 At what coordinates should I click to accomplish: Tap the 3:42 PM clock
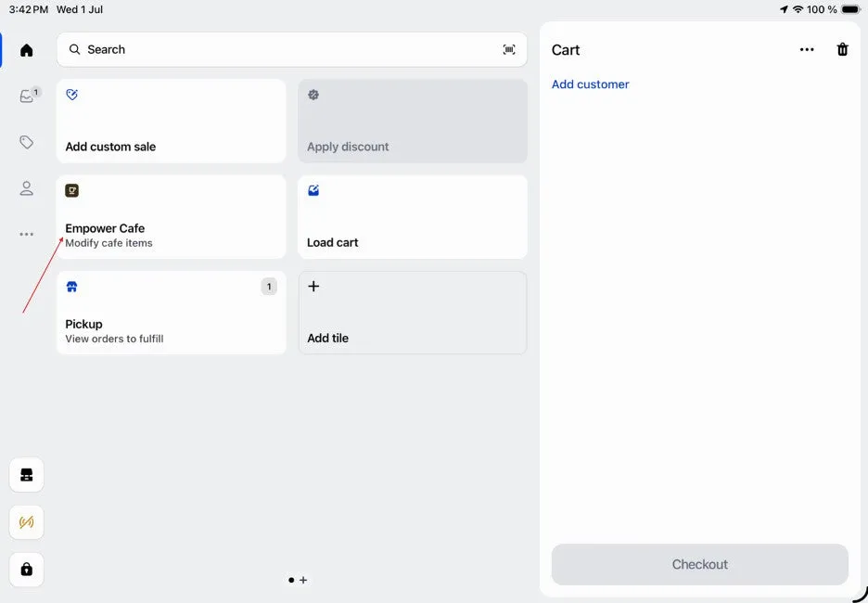pos(28,9)
